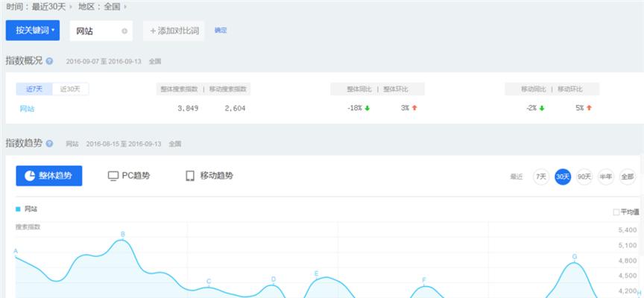The height and width of the screenshot is (298, 644).
Task: Clear the 网站 keyword with the x icon
Action: (124, 31)
